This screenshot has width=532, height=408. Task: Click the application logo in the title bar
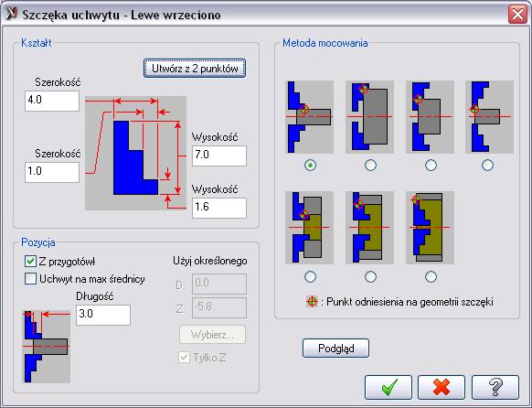11,14
